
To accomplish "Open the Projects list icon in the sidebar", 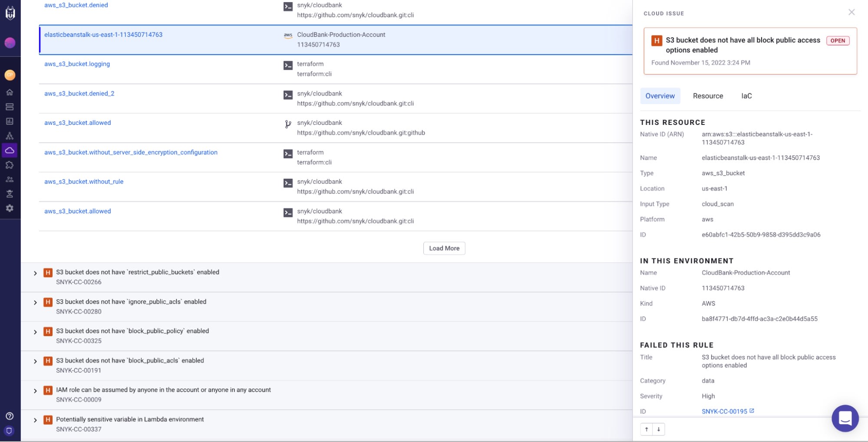I will click(10, 107).
